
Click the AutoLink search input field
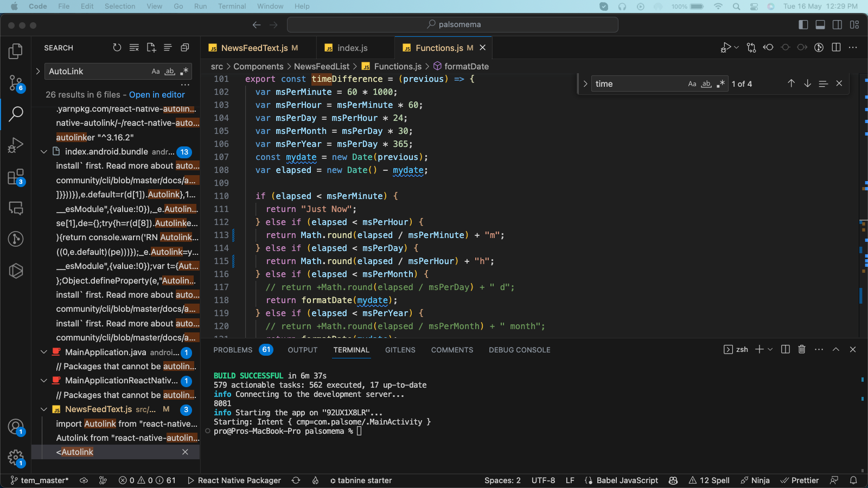pos(98,72)
